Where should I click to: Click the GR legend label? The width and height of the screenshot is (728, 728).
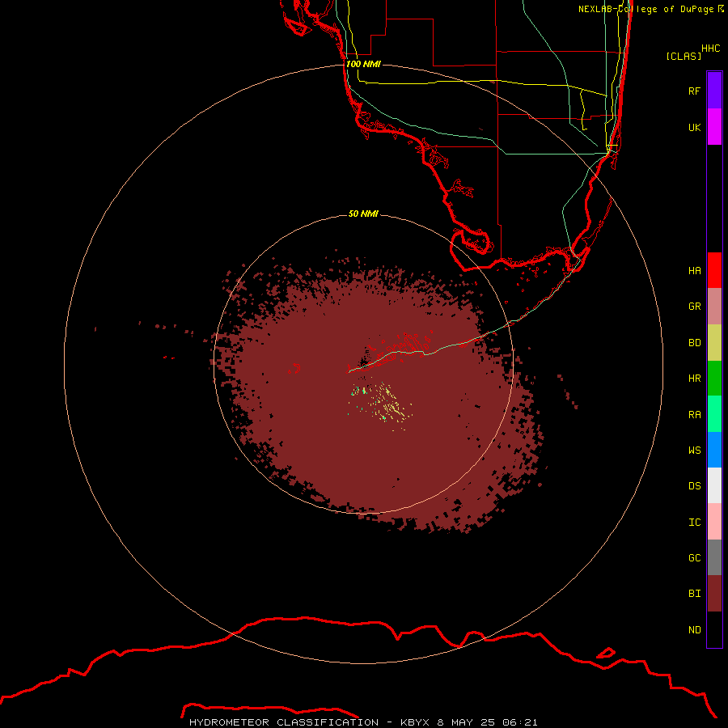(x=694, y=307)
